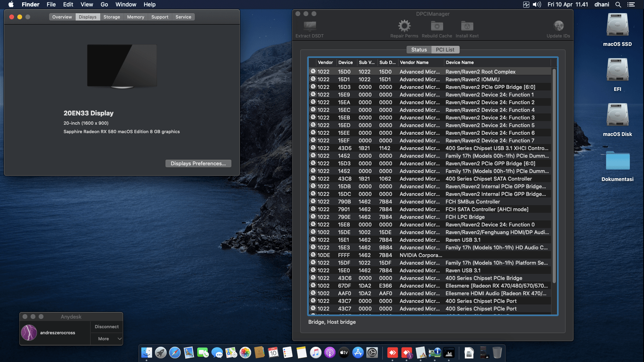Open FaceTime from the dock
Viewport: 644px width, 362px height.
[203, 353]
